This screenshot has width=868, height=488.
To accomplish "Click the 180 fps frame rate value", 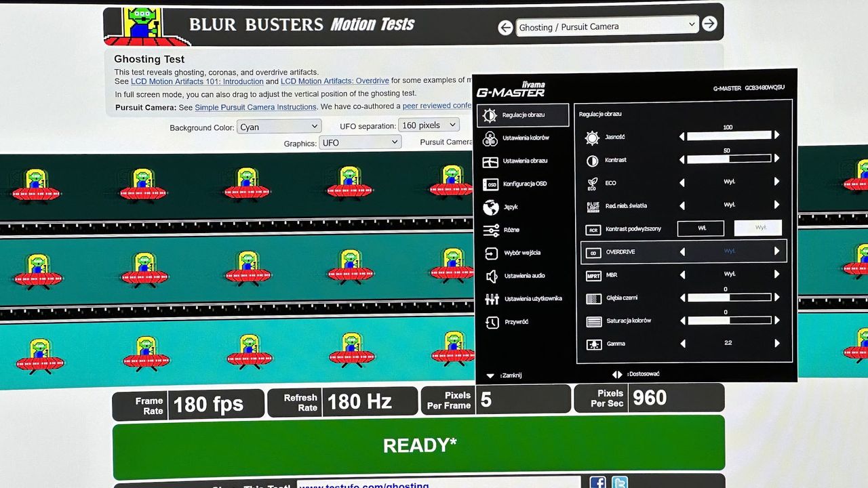I will point(208,405).
